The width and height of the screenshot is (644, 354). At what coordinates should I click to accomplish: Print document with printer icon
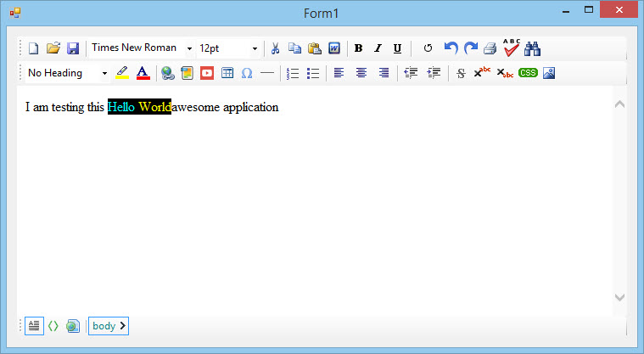(x=490, y=48)
